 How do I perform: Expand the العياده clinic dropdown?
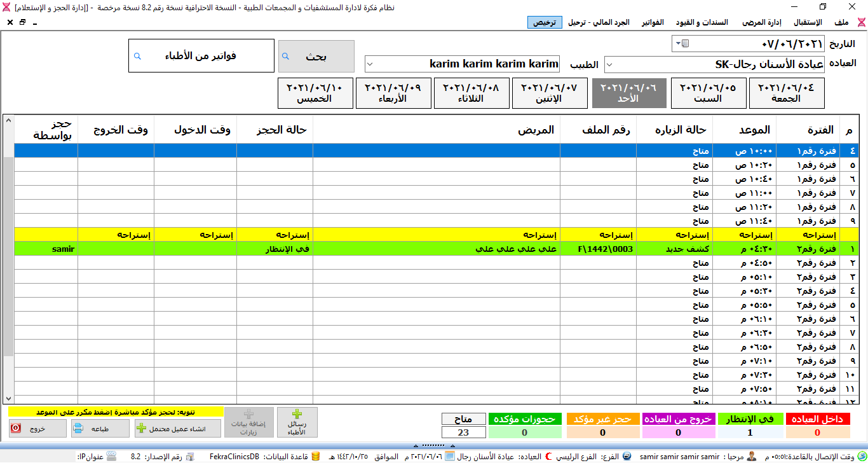(609, 64)
